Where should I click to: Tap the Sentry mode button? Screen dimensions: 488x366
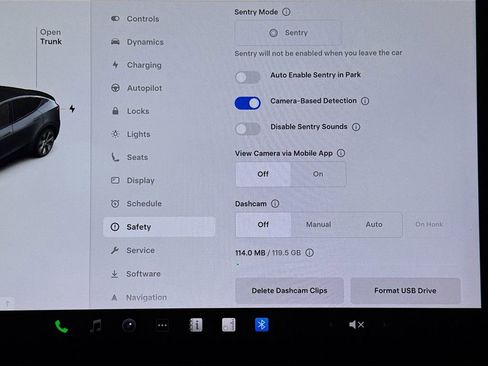(x=288, y=33)
